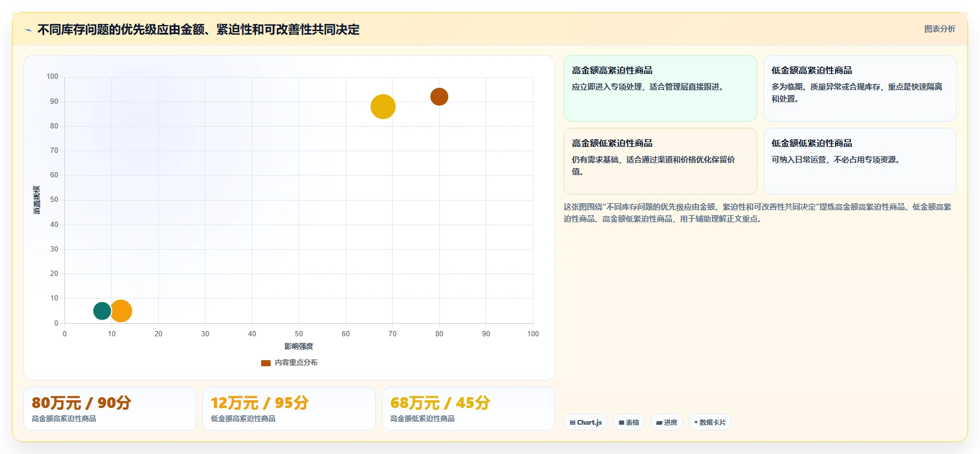Viewport: 980px width, 454px height.
Task: Click the text starting 多为临期、质量异常或合规库存
Action: (857, 93)
